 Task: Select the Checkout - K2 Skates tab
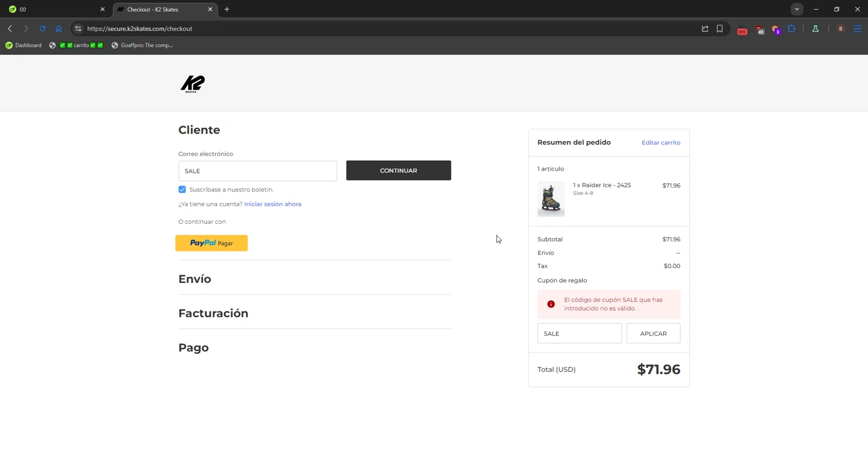[165, 9]
